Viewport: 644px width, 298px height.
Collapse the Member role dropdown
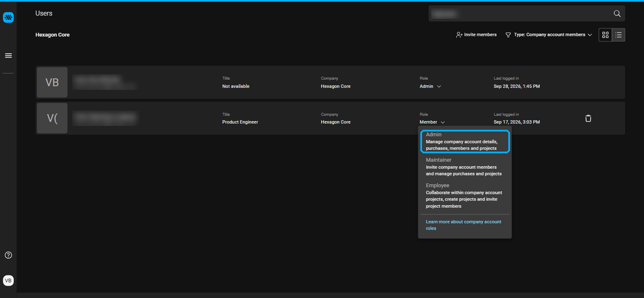pos(432,122)
